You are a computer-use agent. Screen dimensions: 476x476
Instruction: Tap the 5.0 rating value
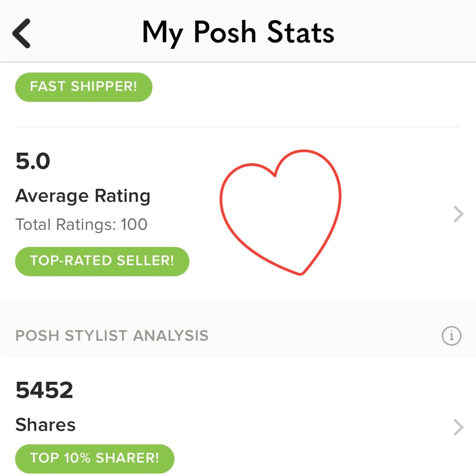point(33,162)
